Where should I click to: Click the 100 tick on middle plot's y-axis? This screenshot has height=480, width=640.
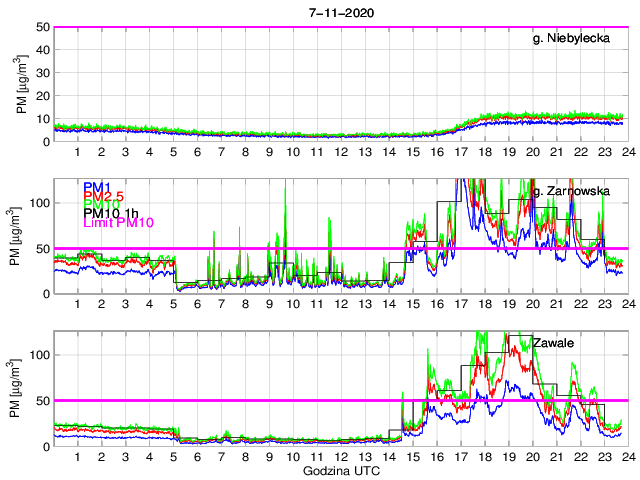click(38, 203)
